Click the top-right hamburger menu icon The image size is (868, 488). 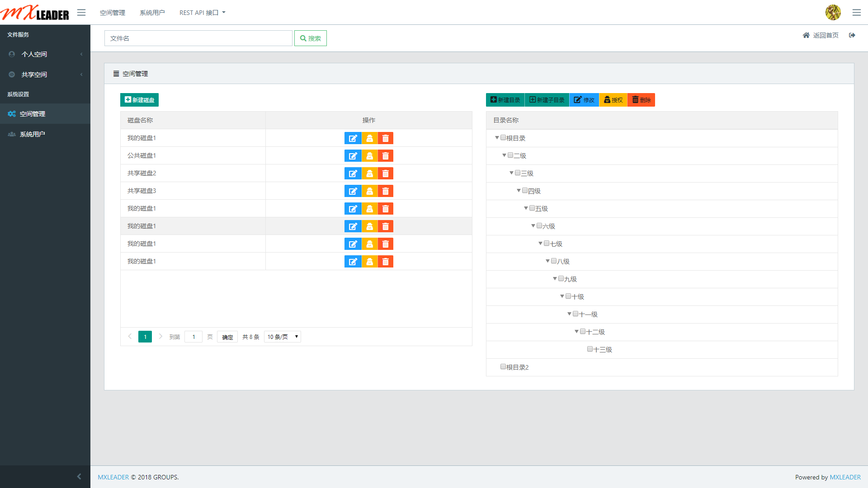point(857,13)
